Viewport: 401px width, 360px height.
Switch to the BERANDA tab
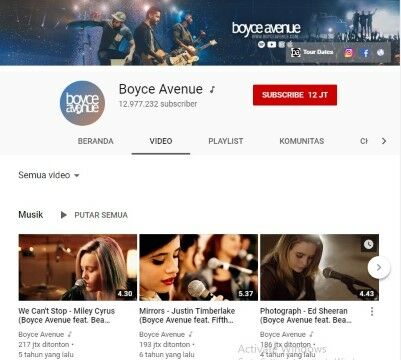pos(96,141)
